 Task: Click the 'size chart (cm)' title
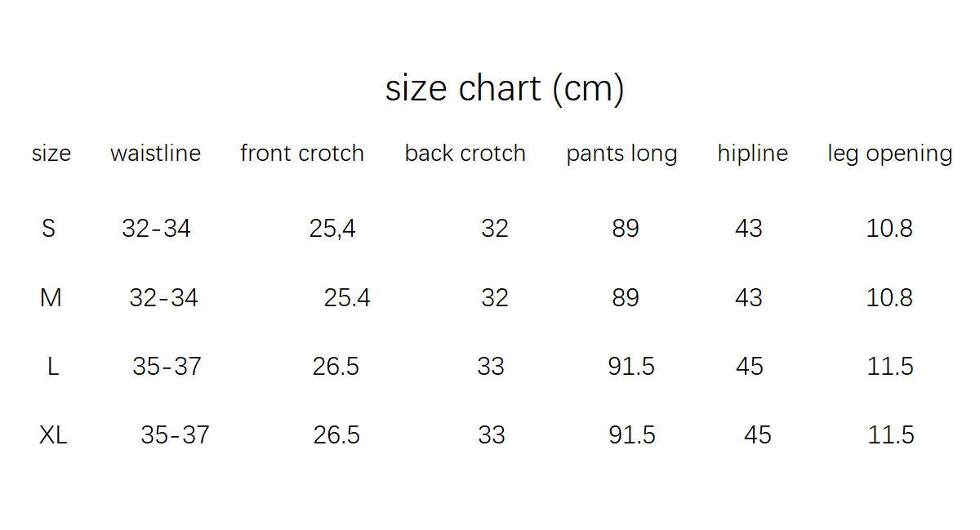click(505, 89)
